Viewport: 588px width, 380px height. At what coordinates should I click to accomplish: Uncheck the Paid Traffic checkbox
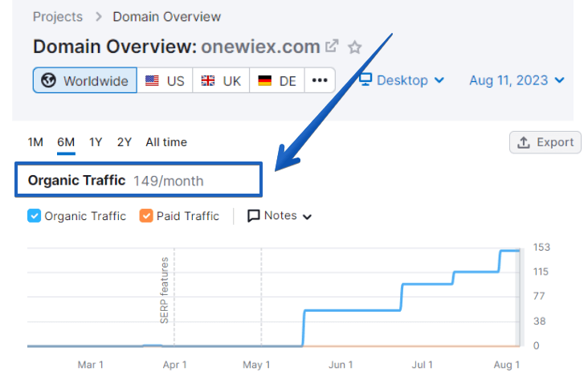pos(146,216)
